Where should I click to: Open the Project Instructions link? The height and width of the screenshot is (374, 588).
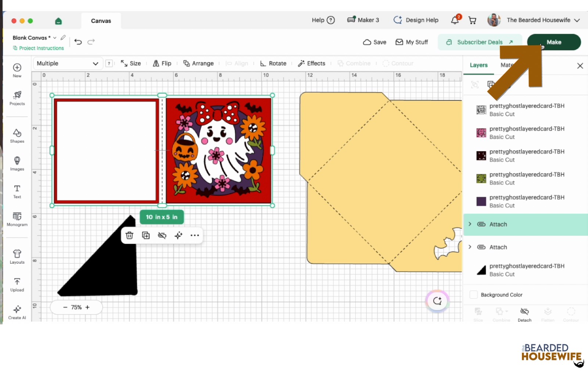pyautogui.click(x=38, y=48)
